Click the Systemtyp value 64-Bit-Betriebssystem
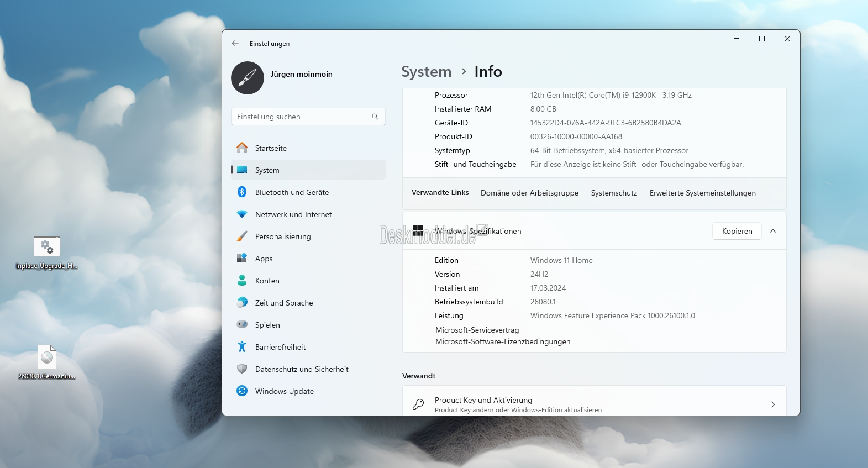This screenshot has width=868, height=468. 609,150
